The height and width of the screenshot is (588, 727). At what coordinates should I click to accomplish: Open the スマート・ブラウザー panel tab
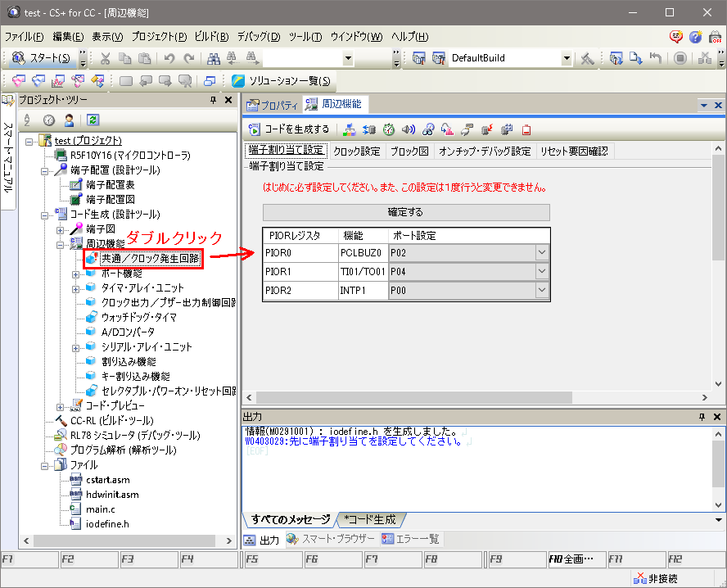click(x=330, y=539)
